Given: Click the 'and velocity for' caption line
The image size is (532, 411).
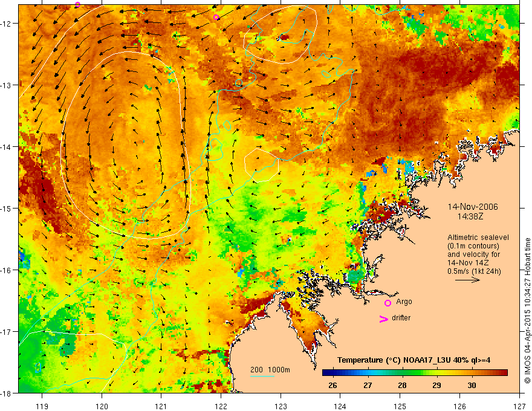Looking at the screenshot, I should tap(473, 254).
